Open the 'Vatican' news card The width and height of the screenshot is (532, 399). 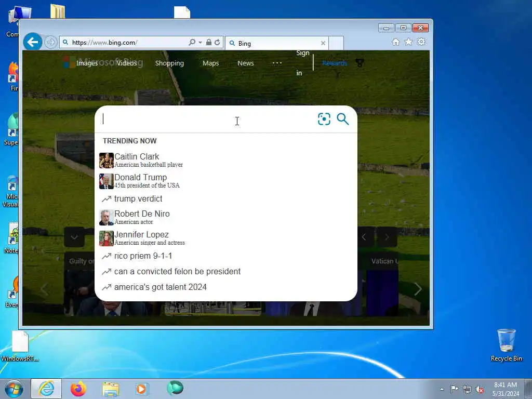[x=382, y=284]
